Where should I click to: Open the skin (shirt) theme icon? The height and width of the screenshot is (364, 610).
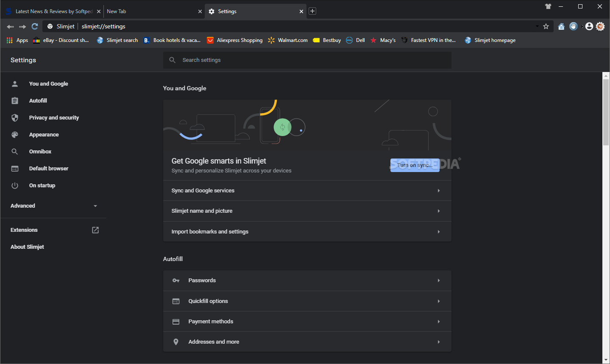548,6
